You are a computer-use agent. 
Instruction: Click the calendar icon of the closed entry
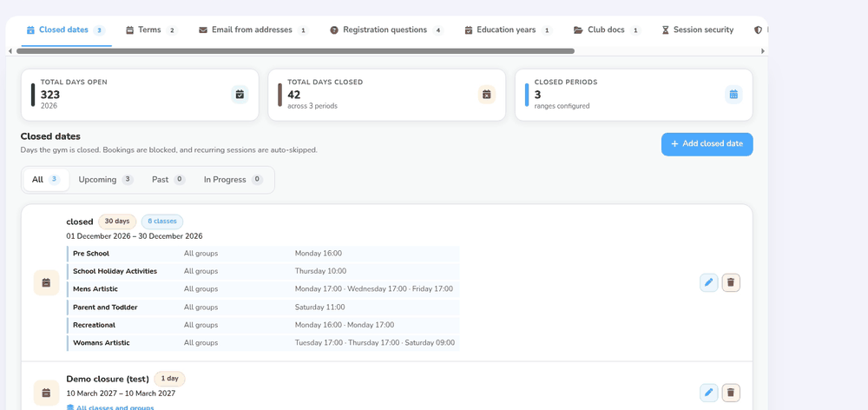[x=47, y=282]
